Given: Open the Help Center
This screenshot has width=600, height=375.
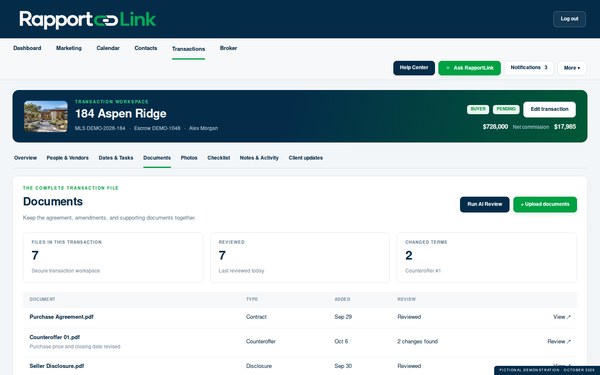Looking at the screenshot, I should click(414, 68).
